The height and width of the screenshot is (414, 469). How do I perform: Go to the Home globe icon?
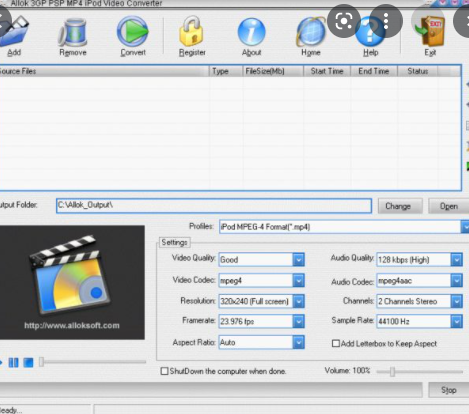tap(311, 32)
